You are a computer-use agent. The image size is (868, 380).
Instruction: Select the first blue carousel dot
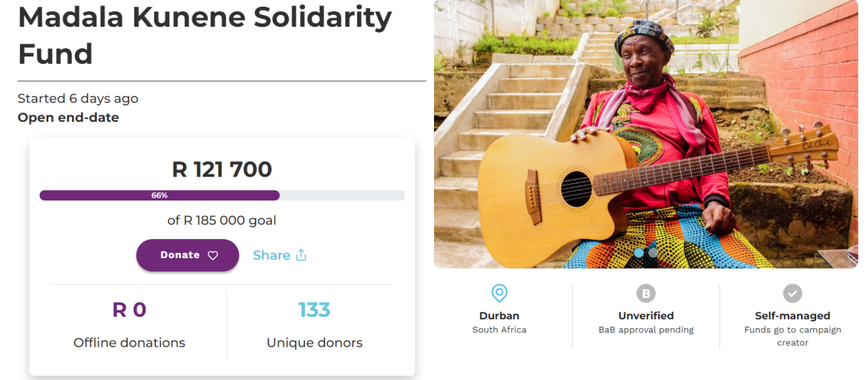click(x=639, y=252)
